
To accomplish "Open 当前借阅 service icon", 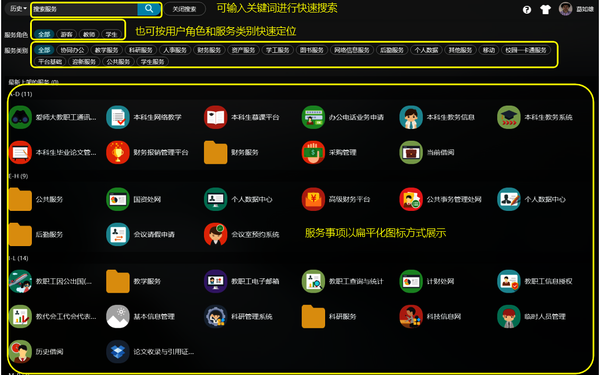I will pyautogui.click(x=411, y=152).
